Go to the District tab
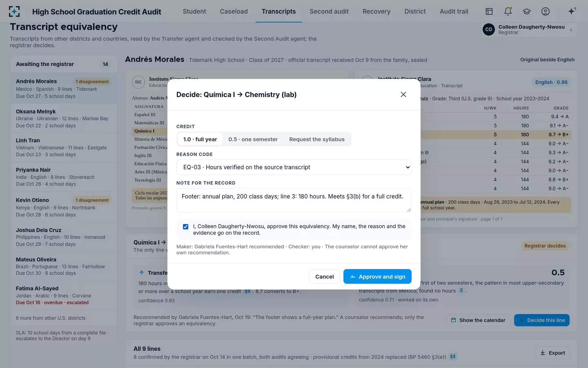 [415, 11]
